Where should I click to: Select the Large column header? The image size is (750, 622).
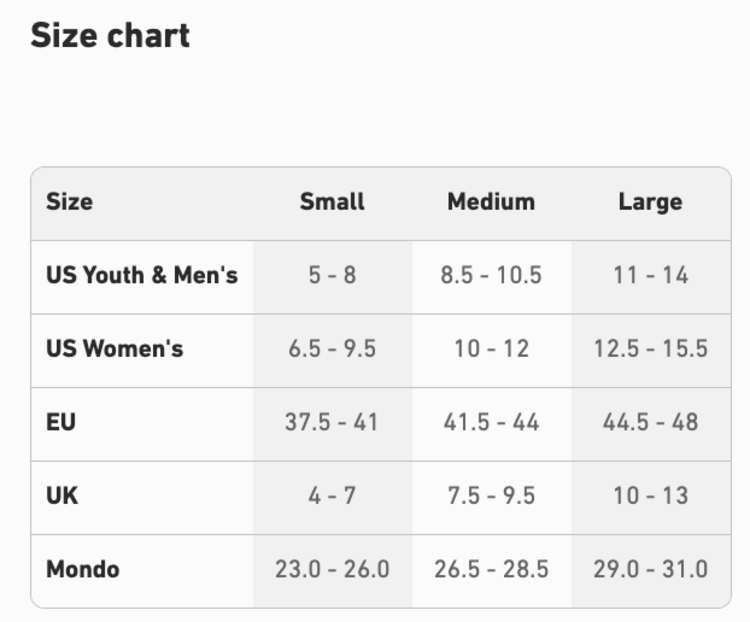click(x=650, y=201)
